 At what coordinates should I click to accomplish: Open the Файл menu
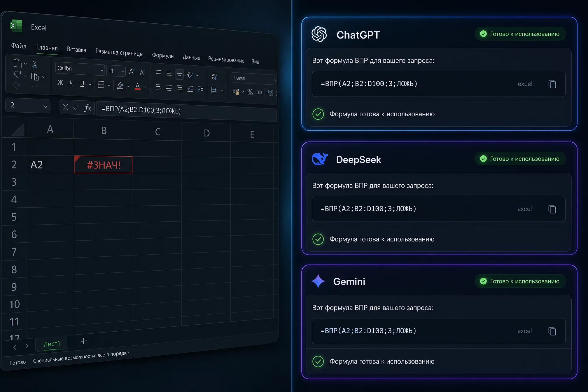[x=19, y=46]
